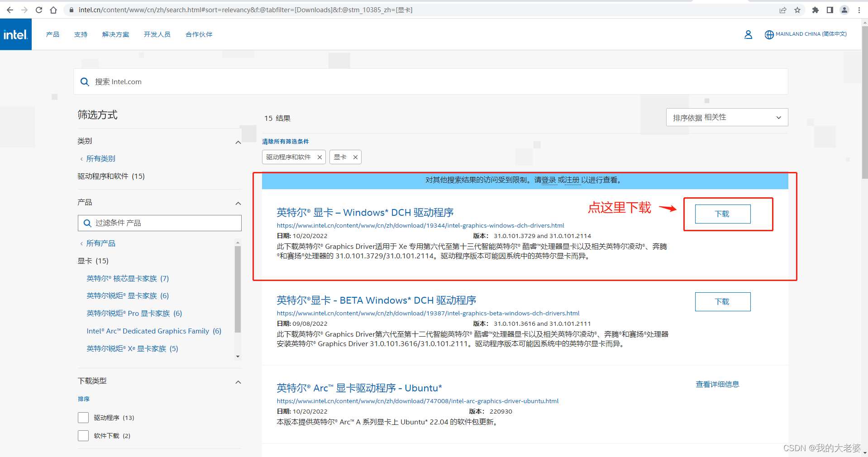Image resolution: width=868 pixels, height=457 pixels.
Task: Open the extensions puzzle icon
Action: [x=816, y=10]
